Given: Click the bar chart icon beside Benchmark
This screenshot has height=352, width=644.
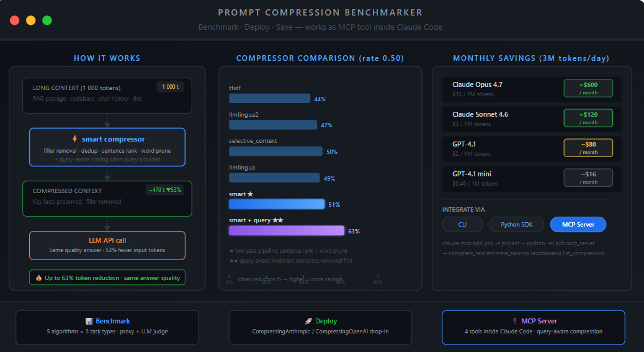Looking at the screenshot, I should [x=89, y=321].
